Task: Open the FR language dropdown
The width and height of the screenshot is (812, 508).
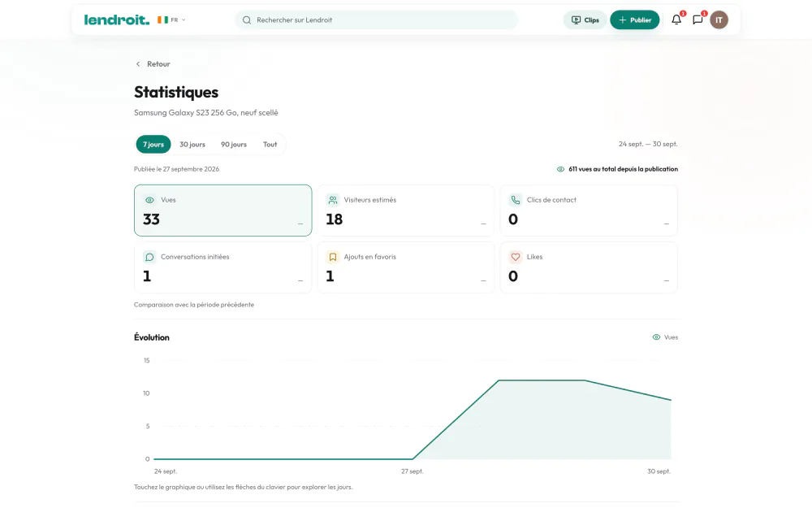Action: (x=172, y=20)
